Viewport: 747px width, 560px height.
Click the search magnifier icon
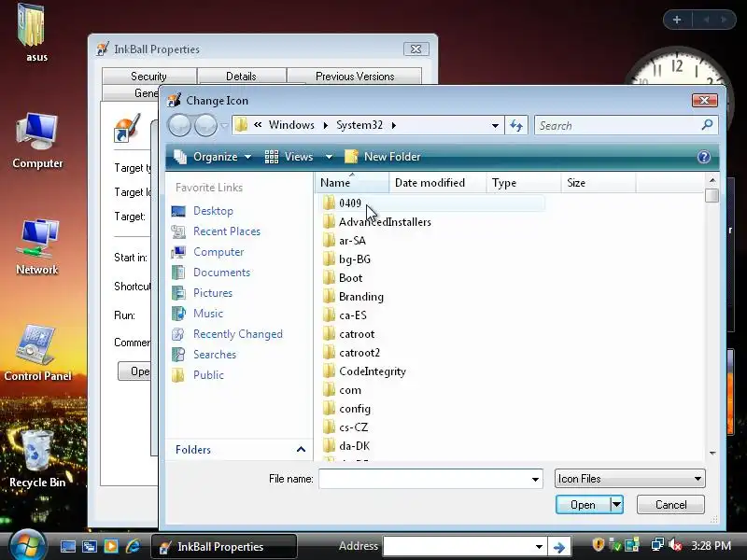(x=707, y=125)
